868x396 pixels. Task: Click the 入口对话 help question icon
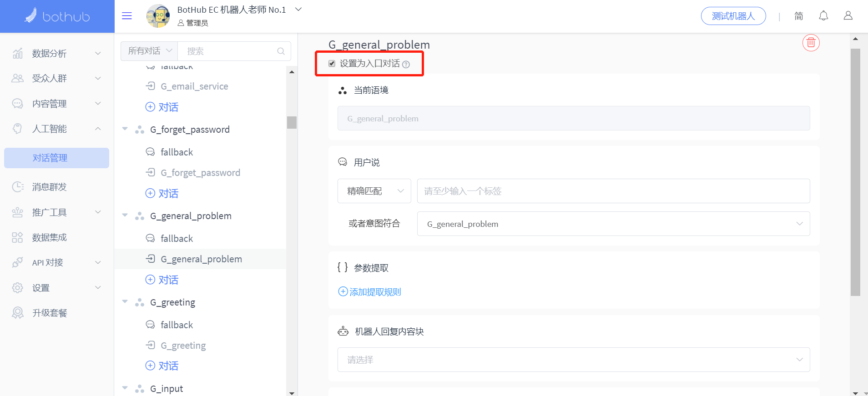(x=406, y=65)
